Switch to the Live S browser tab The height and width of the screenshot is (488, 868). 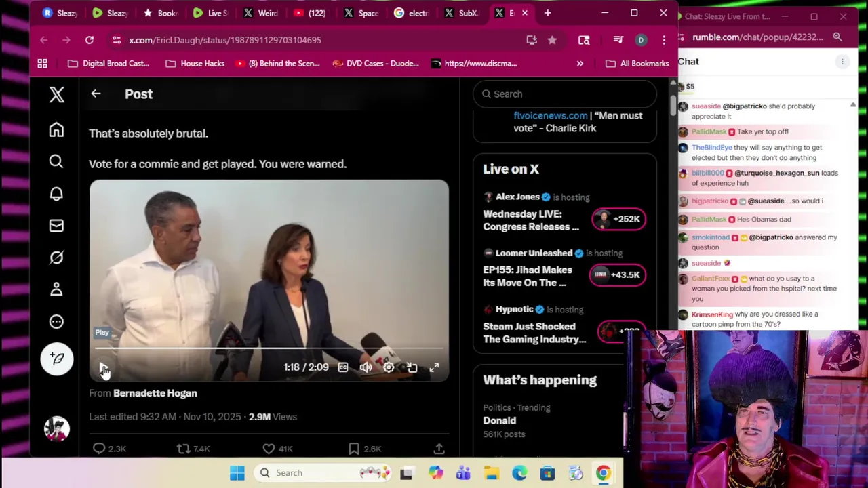point(210,13)
